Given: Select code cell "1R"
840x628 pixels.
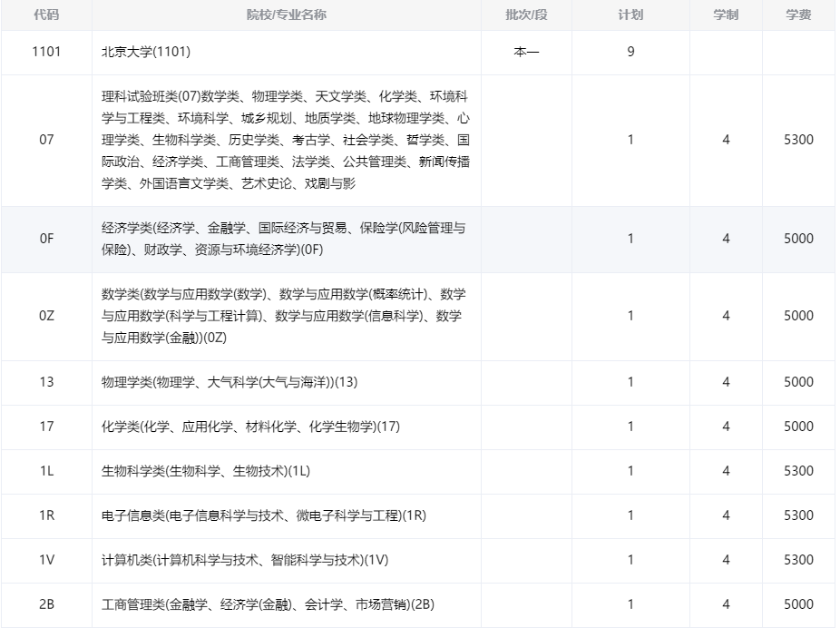Looking at the screenshot, I should pos(46,515).
